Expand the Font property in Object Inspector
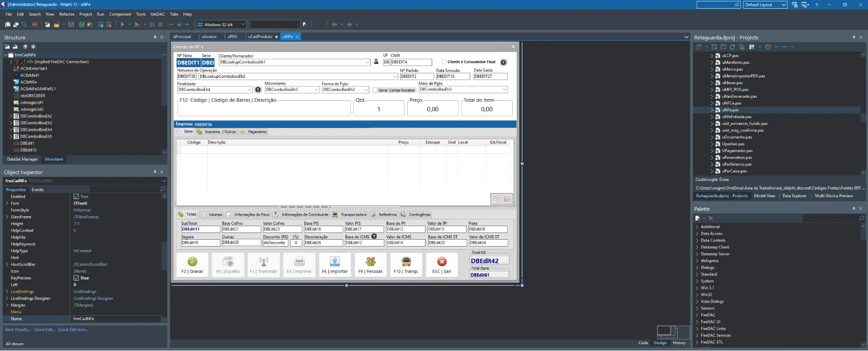868x351 pixels. point(7,203)
